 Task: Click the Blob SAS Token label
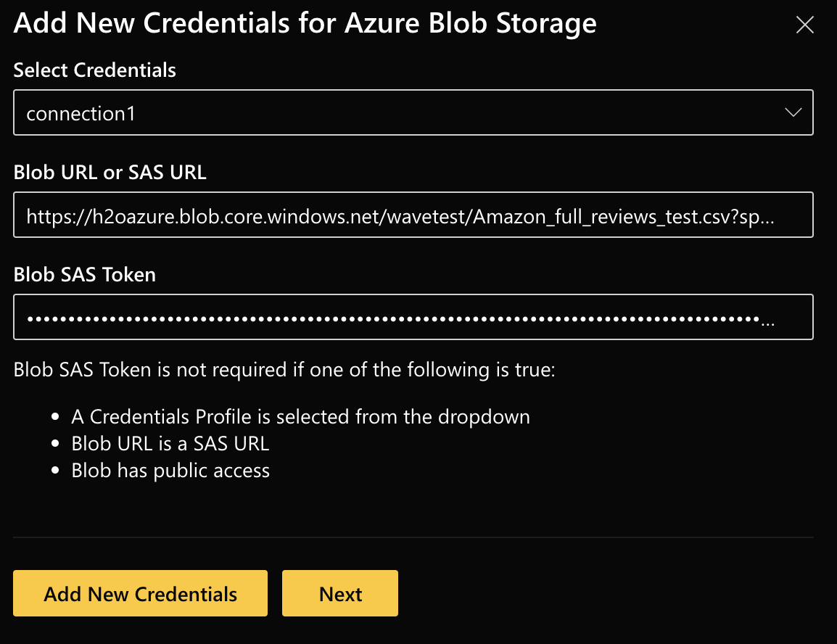point(84,274)
